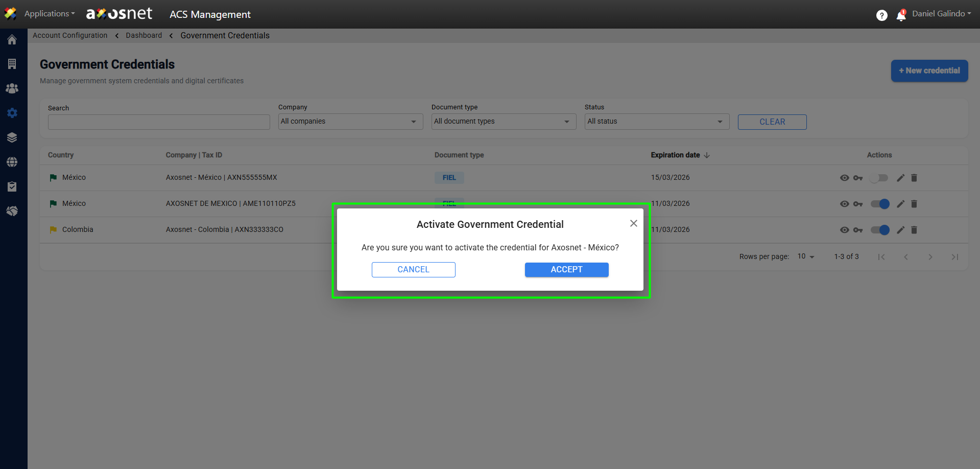The height and width of the screenshot is (469, 980).
Task: Open the notifications bell icon
Action: (901, 16)
